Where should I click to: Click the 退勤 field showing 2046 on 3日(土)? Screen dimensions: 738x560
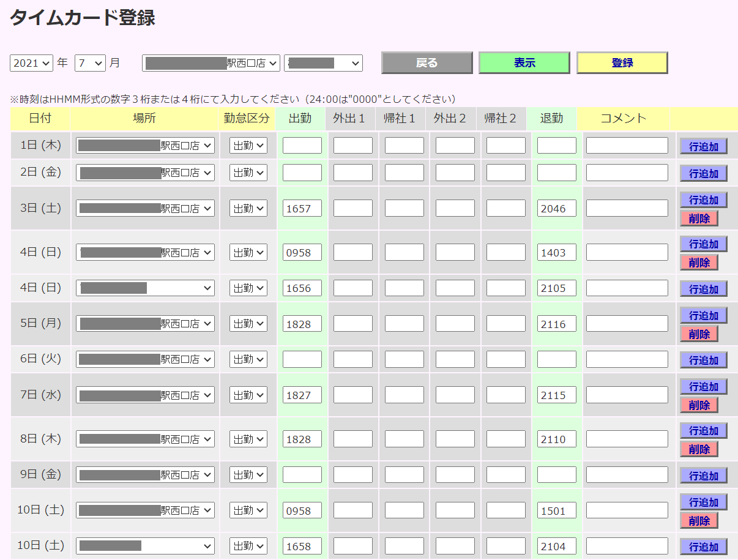click(556, 208)
